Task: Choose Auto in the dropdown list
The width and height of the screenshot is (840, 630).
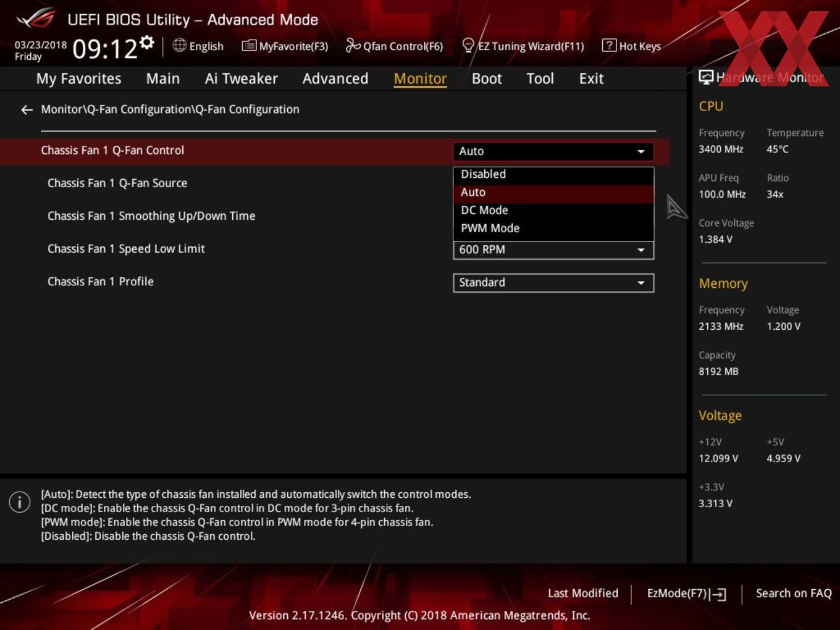Action: click(x=553, y=192)
